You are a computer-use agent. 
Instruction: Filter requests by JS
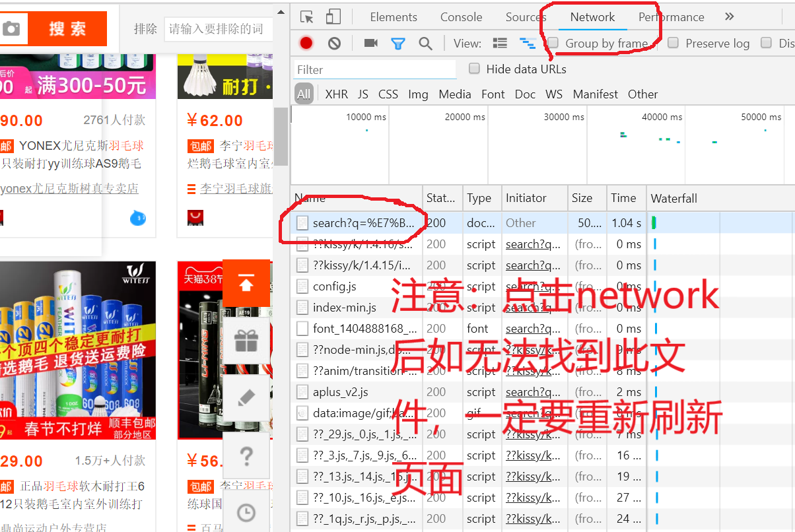pyautogui.click(x=363, y=94)
